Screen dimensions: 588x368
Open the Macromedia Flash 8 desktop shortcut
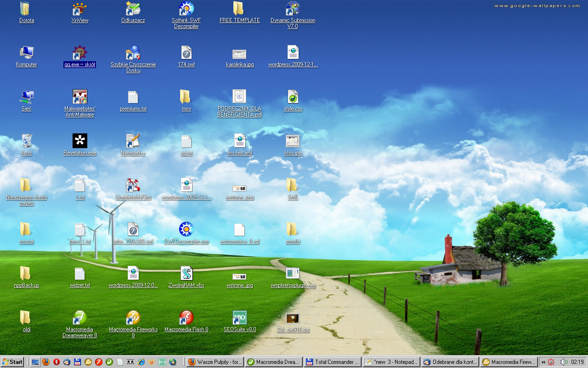pyautogui.click(x=186, y=318)
